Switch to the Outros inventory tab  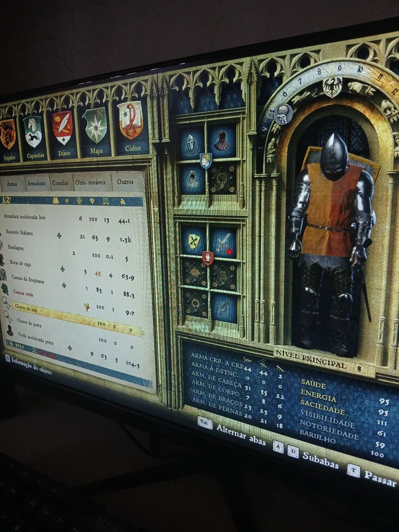pos(125,182)
